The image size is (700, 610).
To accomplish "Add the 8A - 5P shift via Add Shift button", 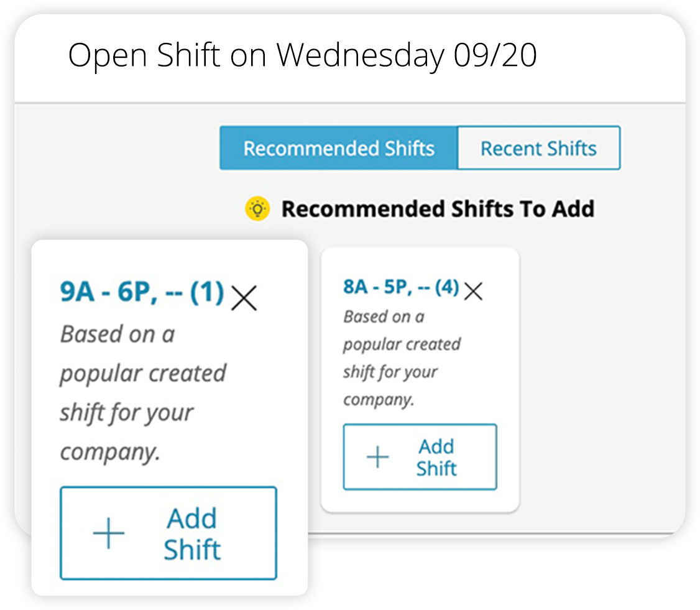I will 420,457.
